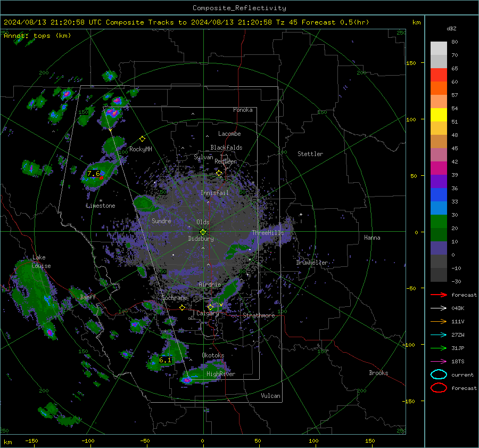Click the yellow diamond marker near RockyMH
Image resolution: width=479 pixels, height=448 pixels.
coord(142,139)
